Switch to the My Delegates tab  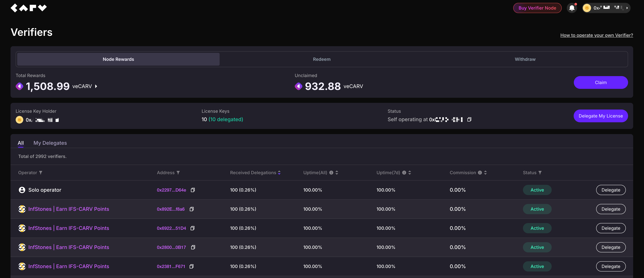(50, 143)
